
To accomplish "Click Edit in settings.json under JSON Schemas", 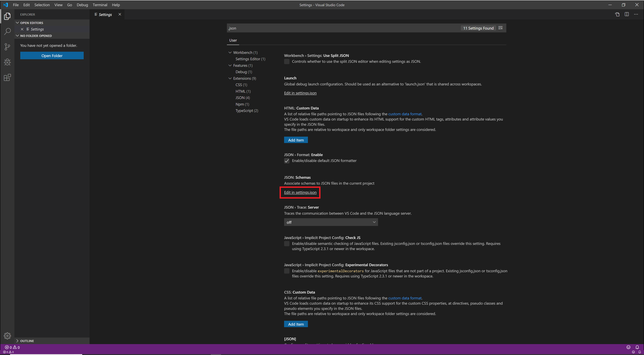I will pos(300,192).
